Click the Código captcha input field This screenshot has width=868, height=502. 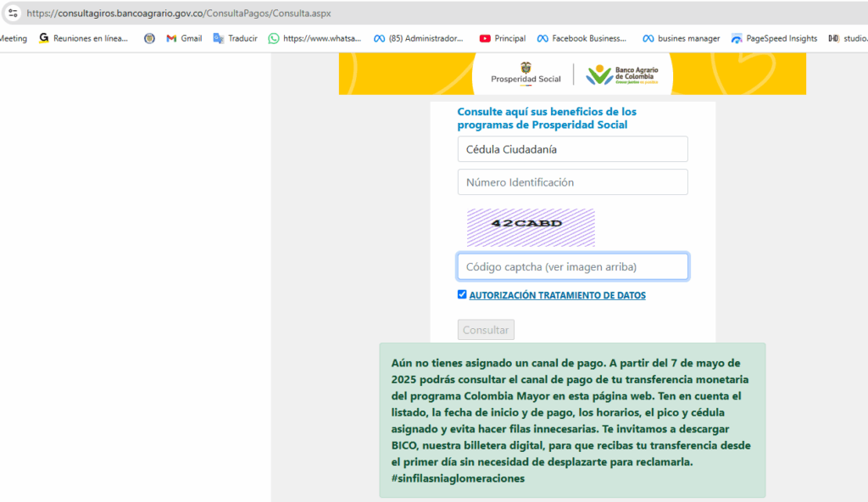pos(572,266)
